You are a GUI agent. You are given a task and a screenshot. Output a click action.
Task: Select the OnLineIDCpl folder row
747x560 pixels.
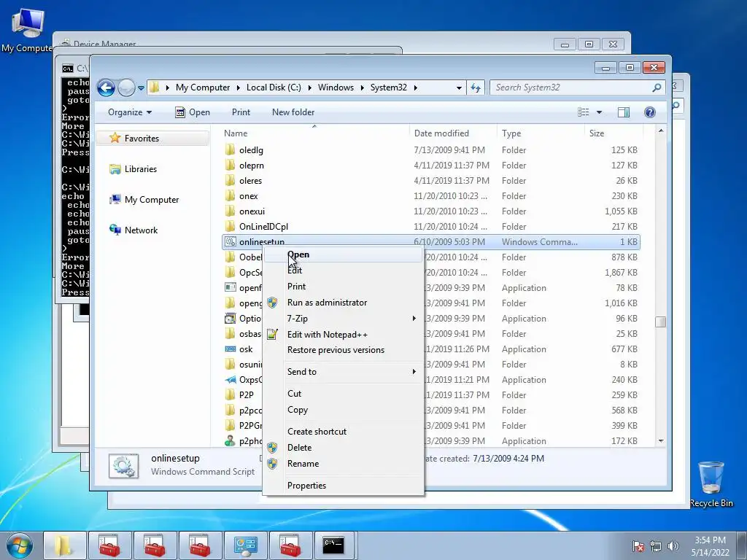coord(431,227)
